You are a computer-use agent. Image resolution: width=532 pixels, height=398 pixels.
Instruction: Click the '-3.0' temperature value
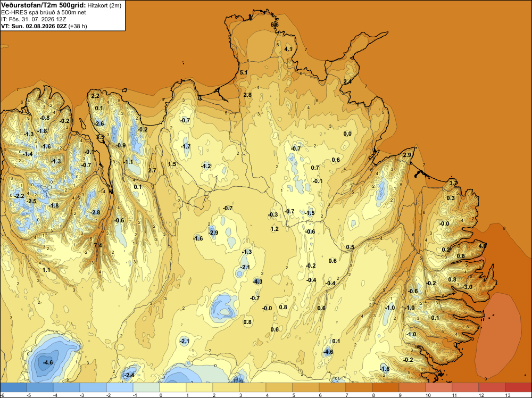(x=467, y=287)
